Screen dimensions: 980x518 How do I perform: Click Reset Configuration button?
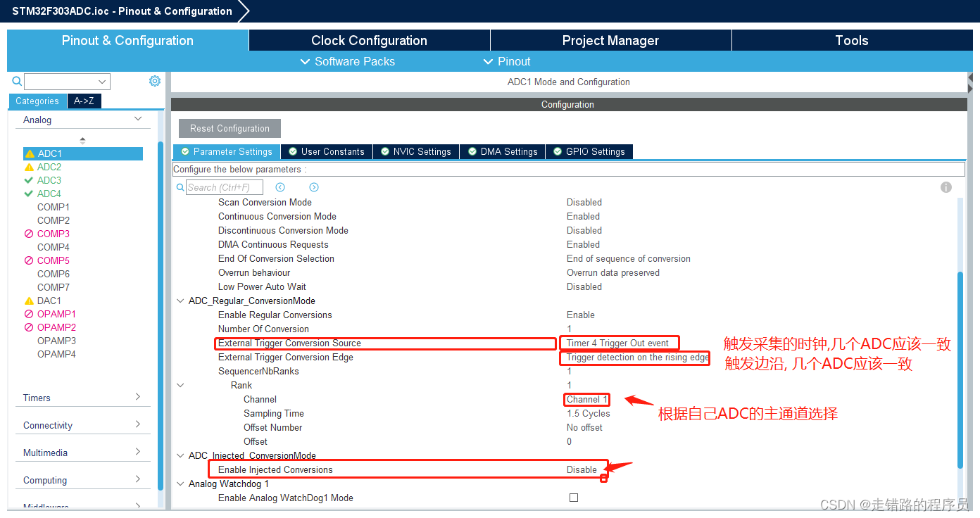coord(230,128)
